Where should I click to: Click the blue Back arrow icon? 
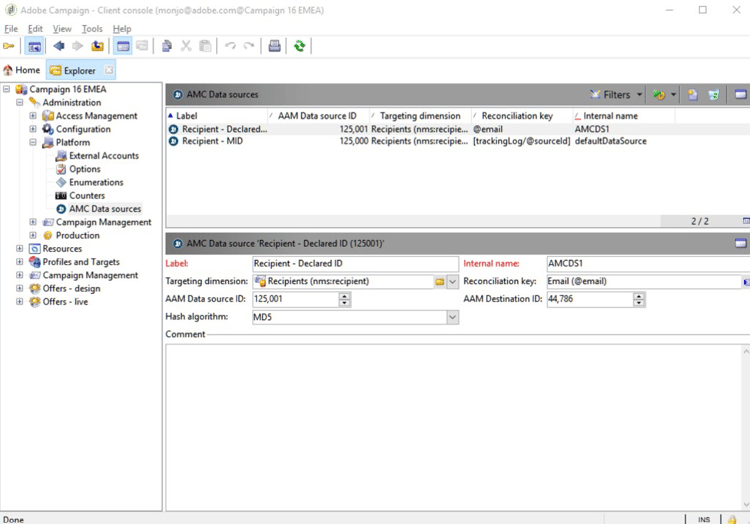(58, 46)
